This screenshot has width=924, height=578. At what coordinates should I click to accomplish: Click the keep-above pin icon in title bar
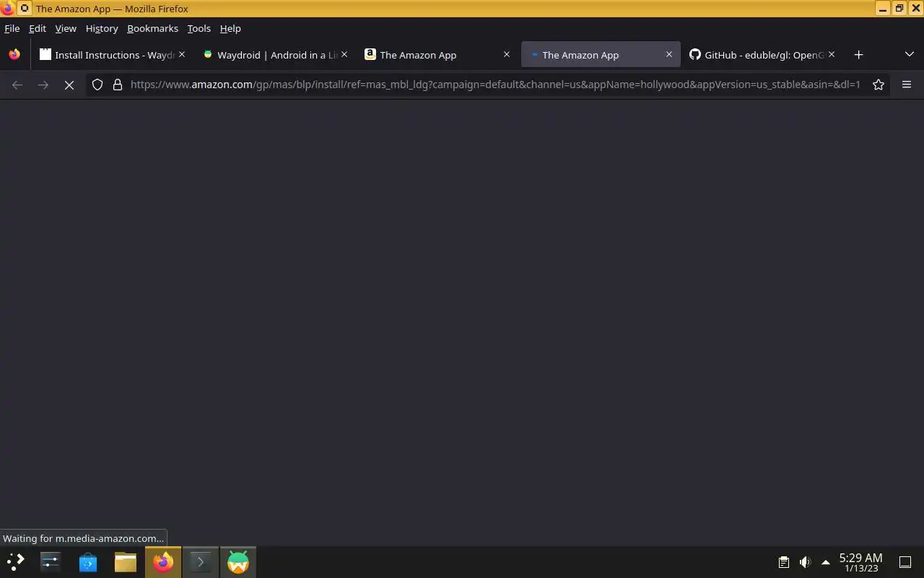point(25,9)
